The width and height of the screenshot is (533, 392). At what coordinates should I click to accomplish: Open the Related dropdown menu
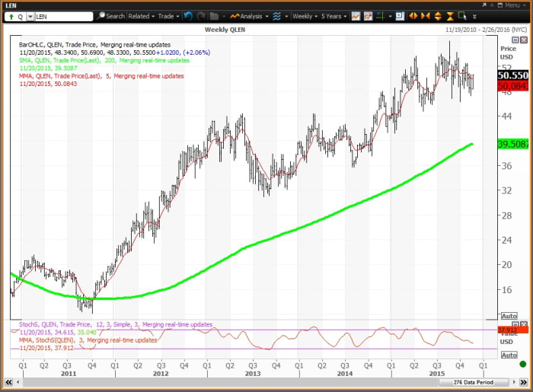point(141,15)
